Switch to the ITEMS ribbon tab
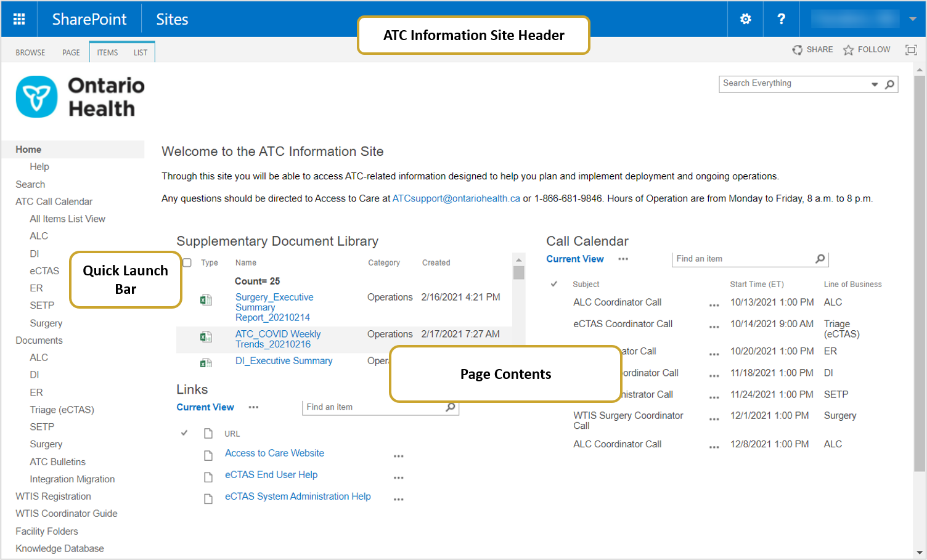The height and width of the screenshot is (560, 927). [107, 52]
